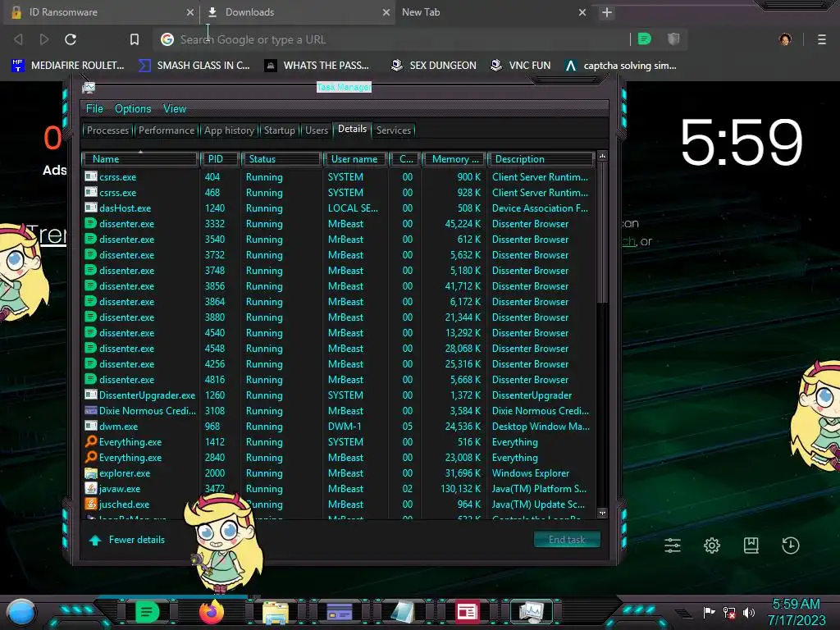Open SMASH GLASS IN C... bookmark
Image resolution: width=840 pixels, height=630 pixels.
click(194, 66)
